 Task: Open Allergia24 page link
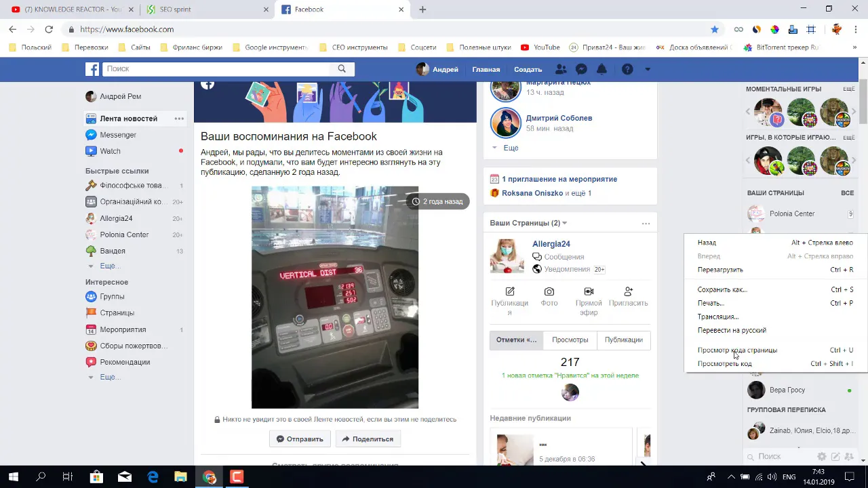tap(551, 244)
